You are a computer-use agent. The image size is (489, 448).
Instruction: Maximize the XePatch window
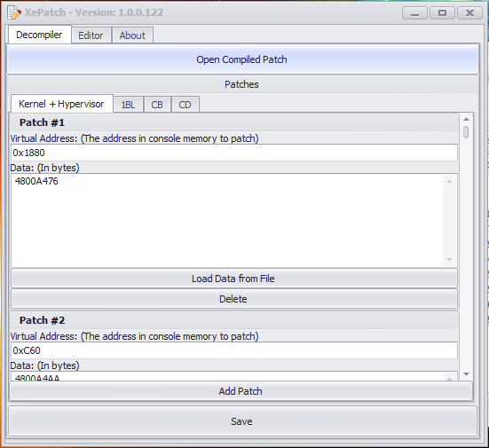(x=442, y=13)
